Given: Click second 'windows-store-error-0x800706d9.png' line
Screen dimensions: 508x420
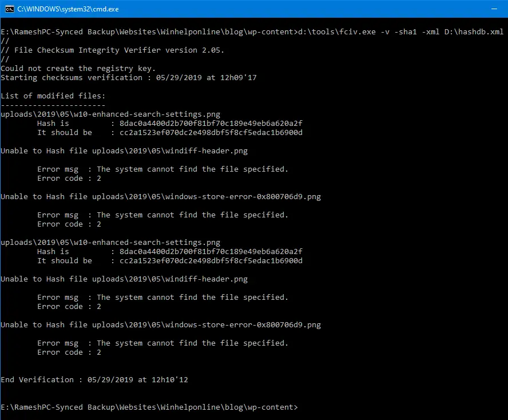Looking at the screenshot, I should point(161,325).
